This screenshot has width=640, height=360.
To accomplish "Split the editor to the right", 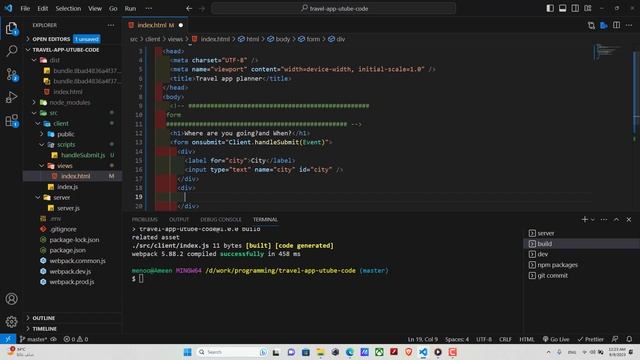I will [x=616, y=25].
